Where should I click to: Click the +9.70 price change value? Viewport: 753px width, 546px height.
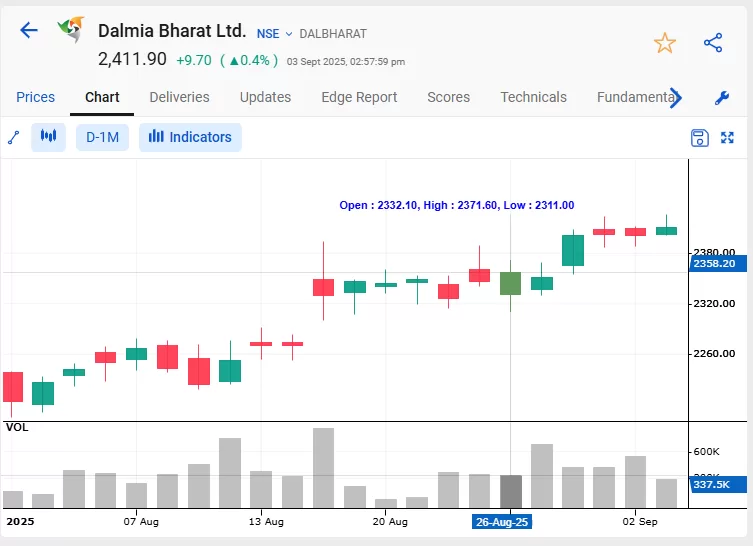click(194, 61)
